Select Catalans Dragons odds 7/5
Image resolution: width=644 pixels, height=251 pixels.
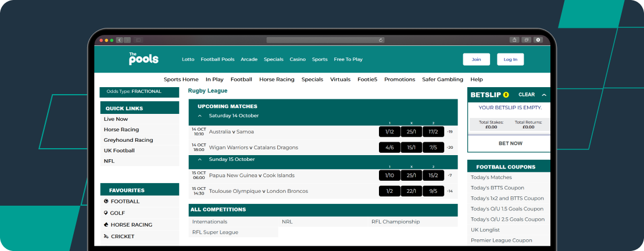[x=433, y=148]
